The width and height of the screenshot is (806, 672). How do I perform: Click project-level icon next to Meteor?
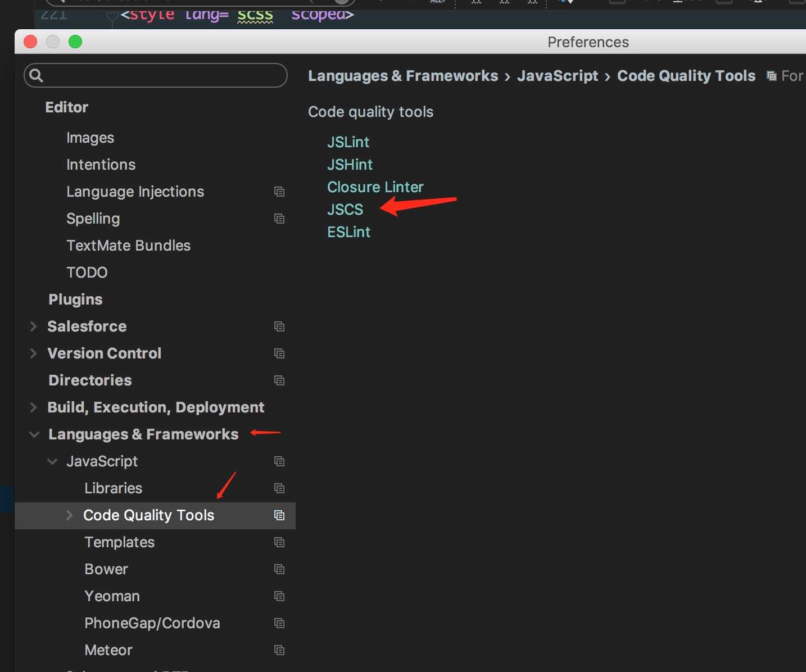tap(279, 650)
